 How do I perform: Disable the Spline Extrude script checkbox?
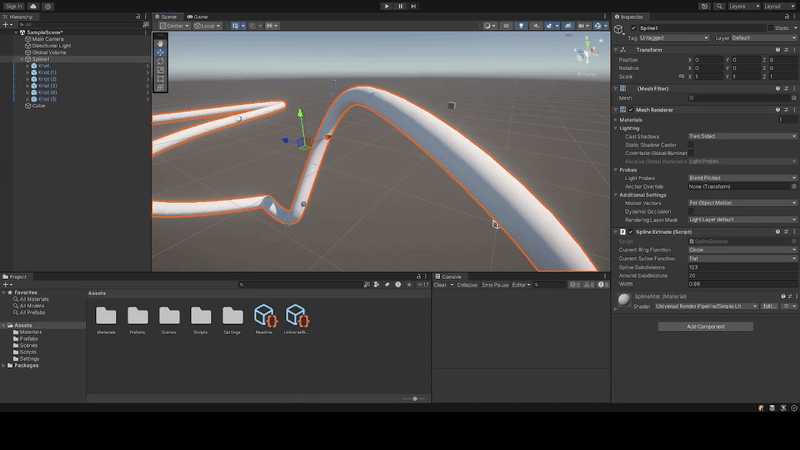[x=630, y=231]
